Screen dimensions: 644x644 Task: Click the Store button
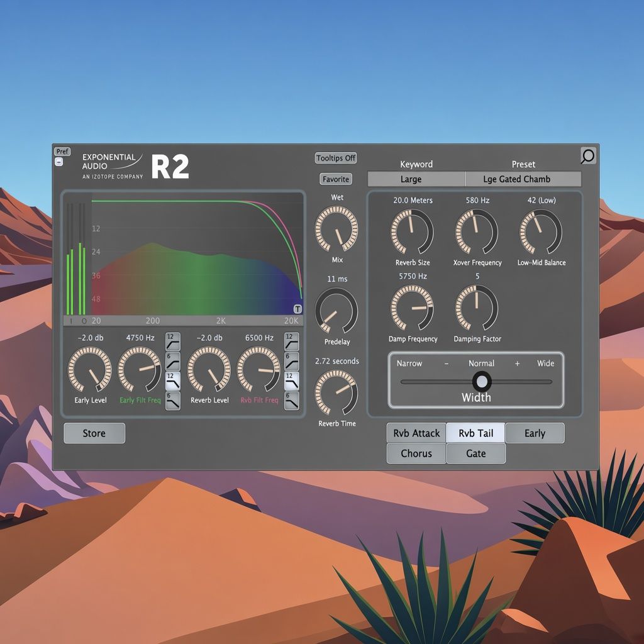tap(94, 433)
